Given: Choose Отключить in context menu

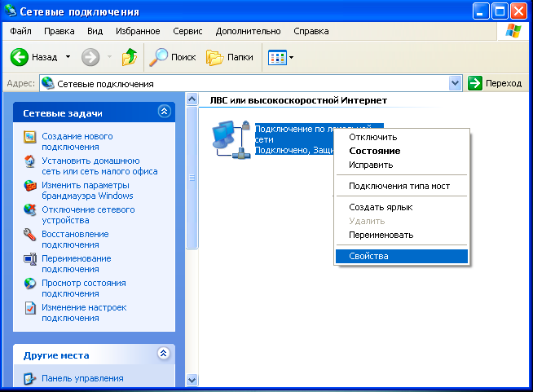Looking at the screenshot, I should click(402, 138).
